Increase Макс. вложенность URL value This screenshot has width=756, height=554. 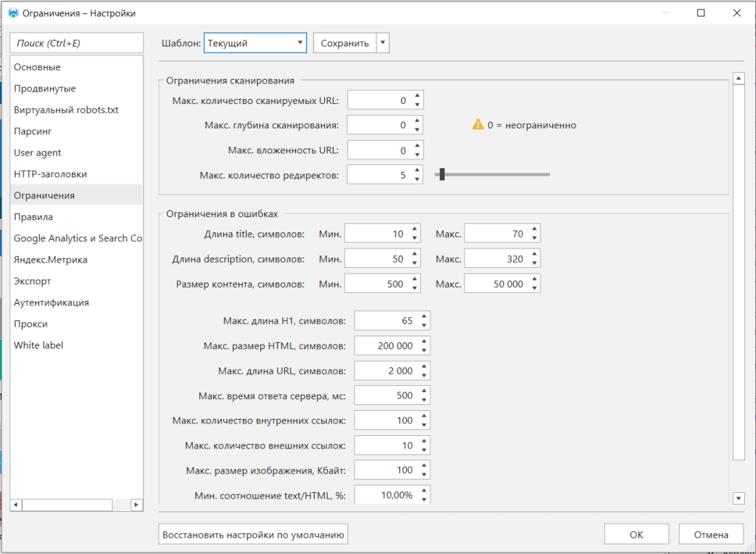click(417, 145)
